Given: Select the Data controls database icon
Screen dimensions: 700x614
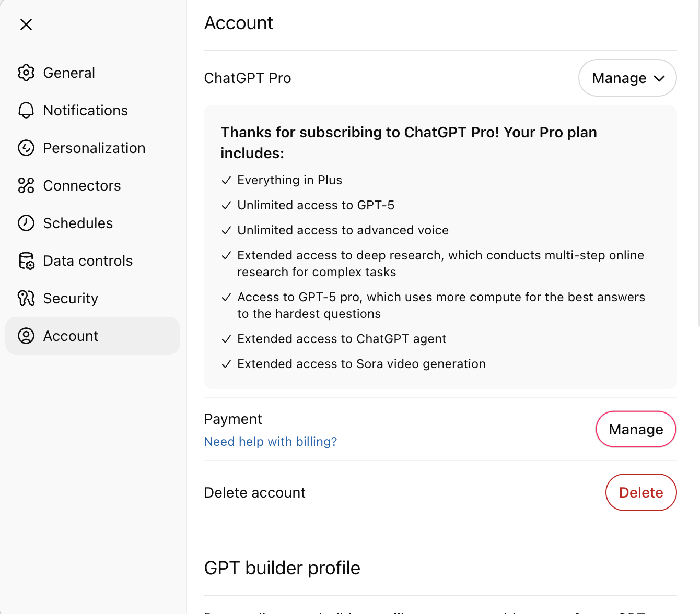Looking at the screenshot, I should [26, 261].
